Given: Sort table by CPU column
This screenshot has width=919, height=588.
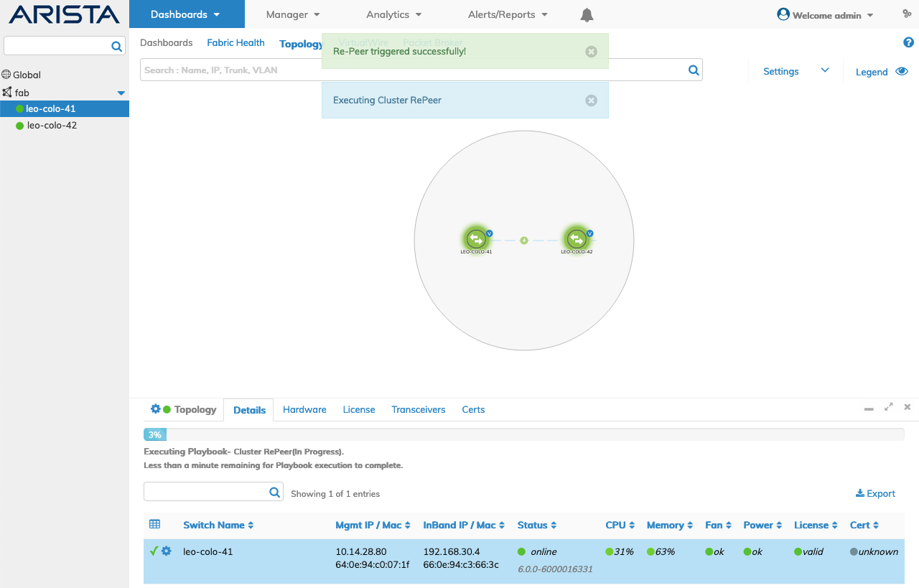Looking at the screenshot, I should [620, 525].
